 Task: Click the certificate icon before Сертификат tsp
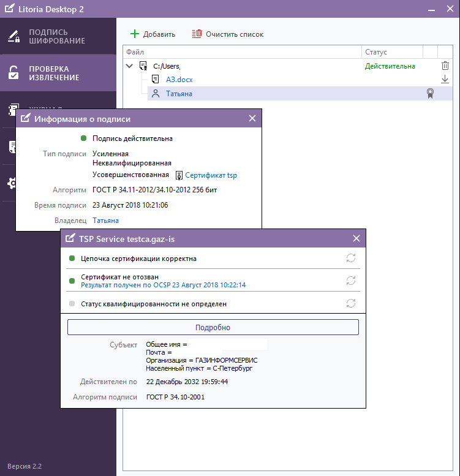tap(179, 175)
